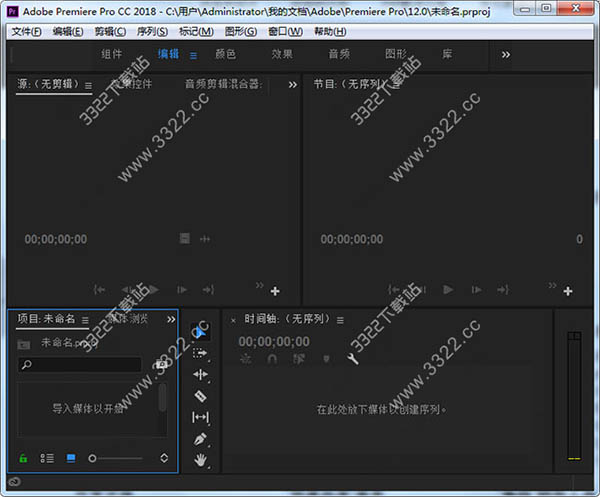
Task: Click drag-audio-only icon in Source monitor
Action: [x=205, y=239]
